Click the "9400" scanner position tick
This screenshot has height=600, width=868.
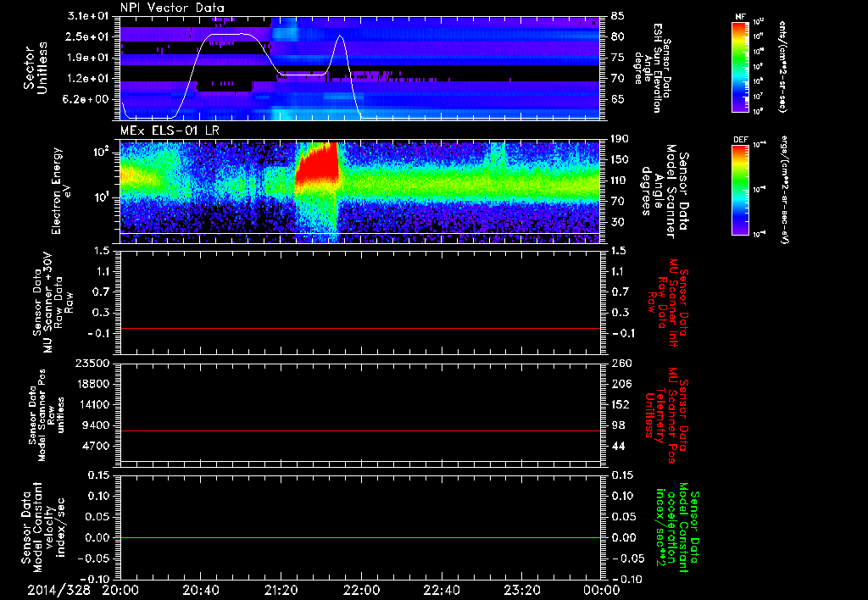click(97, 425)
